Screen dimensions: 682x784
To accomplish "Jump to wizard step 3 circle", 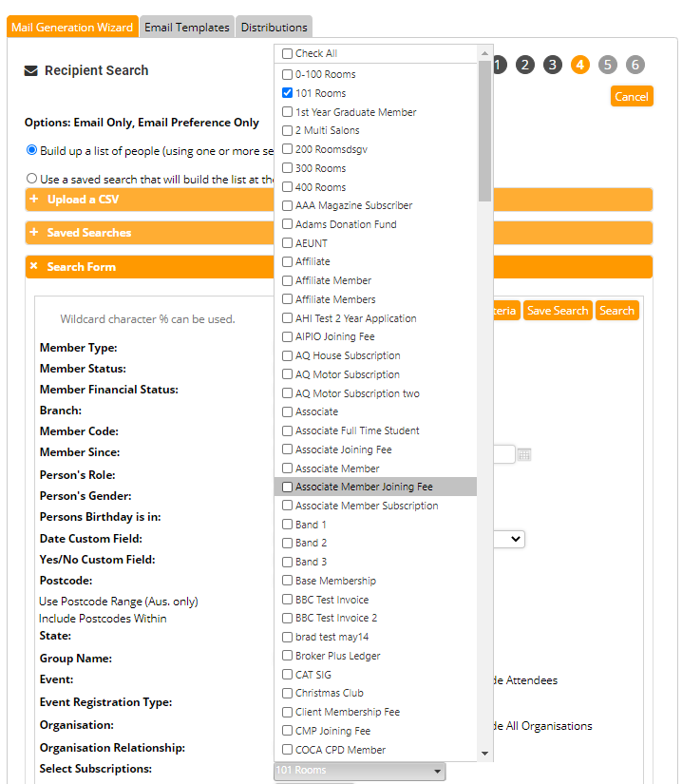I will (553, 65).
